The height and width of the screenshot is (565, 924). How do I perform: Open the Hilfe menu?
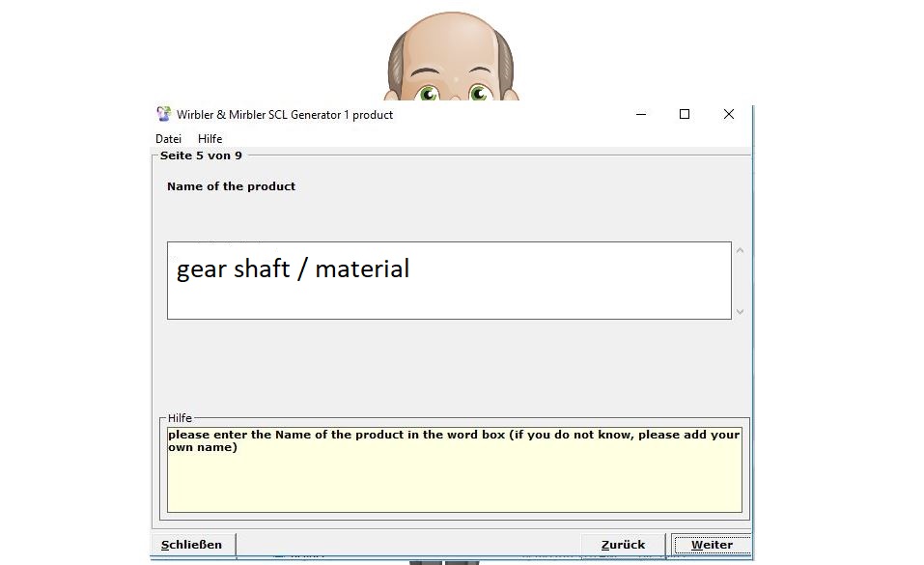point(210,139)
